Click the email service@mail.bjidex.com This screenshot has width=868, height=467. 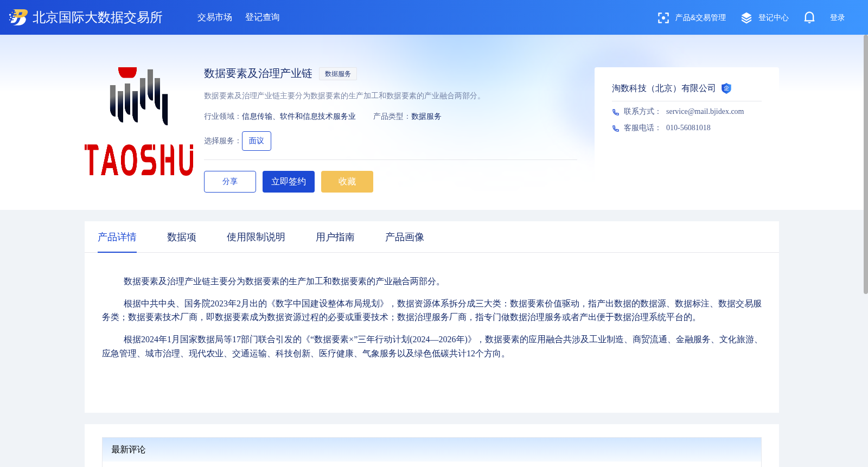[705, 111]
